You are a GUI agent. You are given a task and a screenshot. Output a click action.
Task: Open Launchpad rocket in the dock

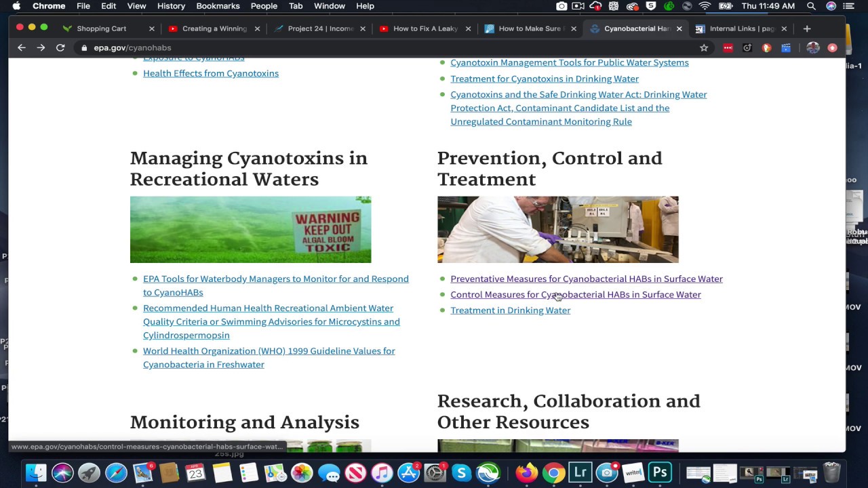89,472
